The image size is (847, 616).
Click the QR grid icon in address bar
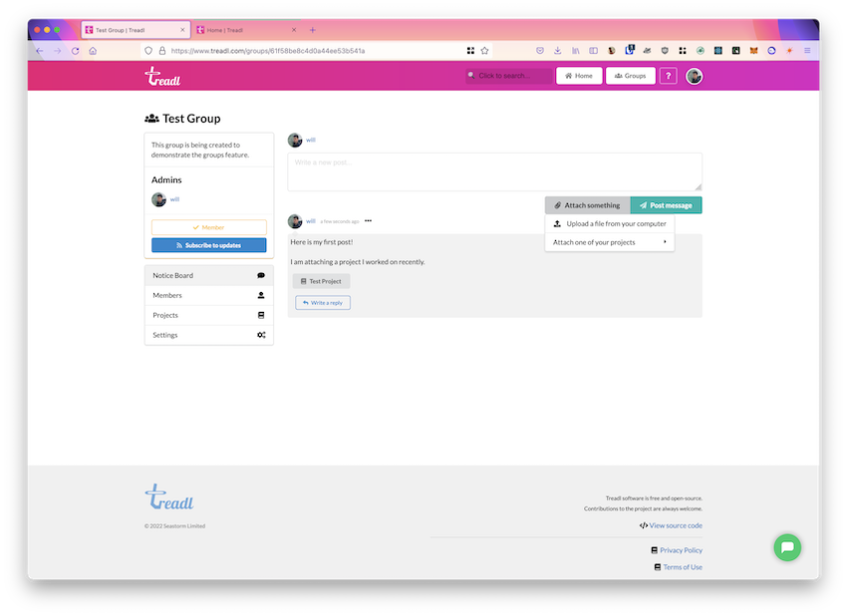point(470,51)
